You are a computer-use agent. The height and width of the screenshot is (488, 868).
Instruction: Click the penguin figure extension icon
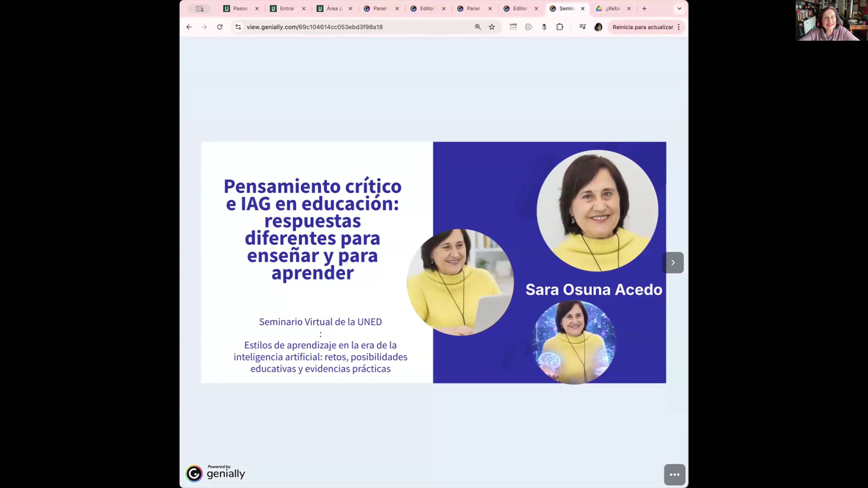pos(544,27)
